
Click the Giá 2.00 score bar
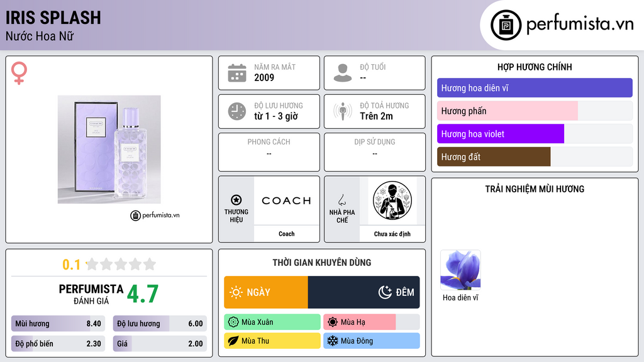coord(160,344)
